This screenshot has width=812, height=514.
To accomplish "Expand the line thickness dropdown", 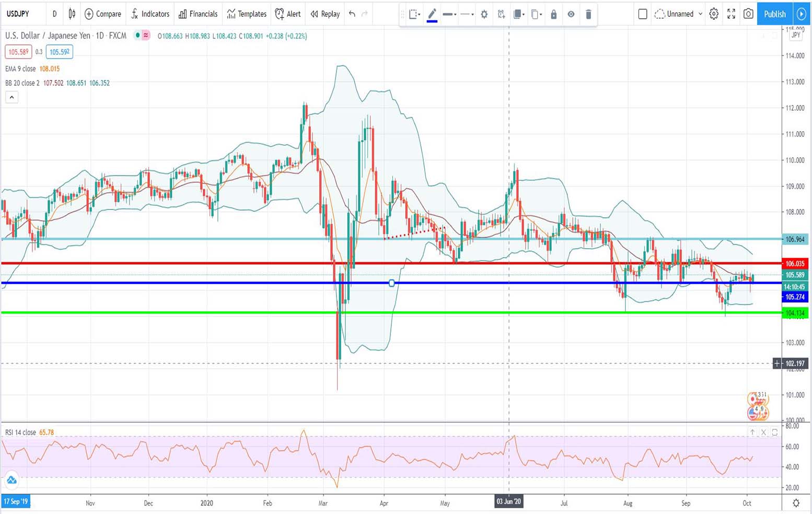I will [x=450, y=15].
